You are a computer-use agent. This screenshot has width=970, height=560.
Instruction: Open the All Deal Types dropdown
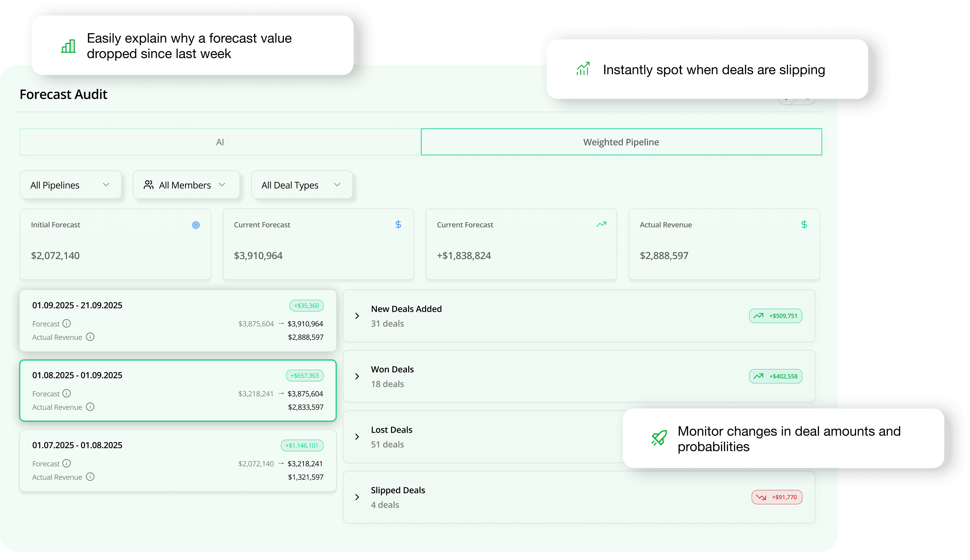(302, 184)
